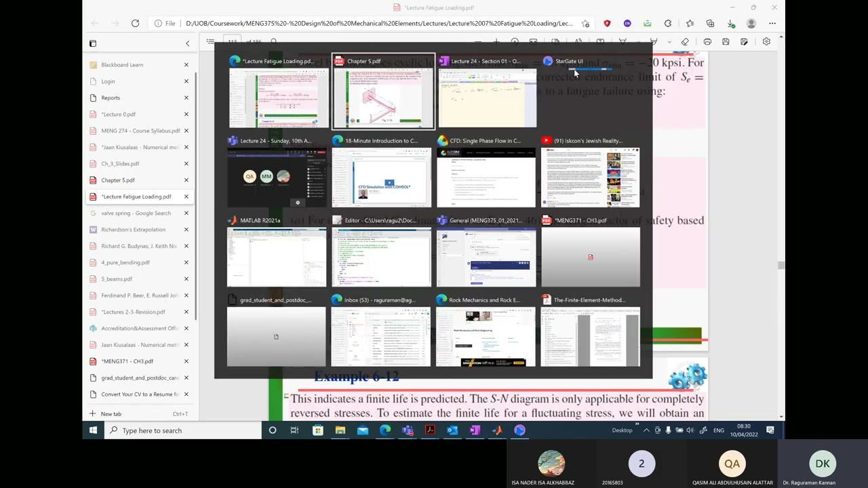Open the Downloads icon
This screenshot has width=868, height=488.
pyautogui.click(x=730, y=24)
